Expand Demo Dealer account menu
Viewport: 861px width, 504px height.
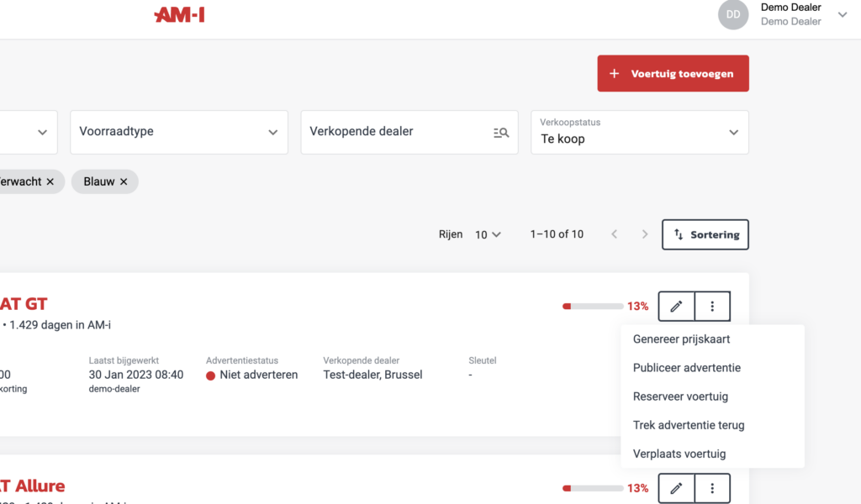coord(843,14)
